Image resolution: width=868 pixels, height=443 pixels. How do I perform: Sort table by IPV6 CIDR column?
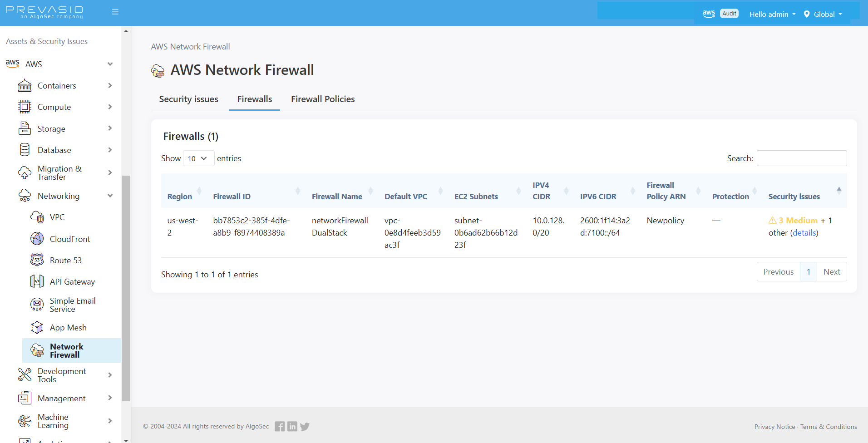(x=607, y=191)
